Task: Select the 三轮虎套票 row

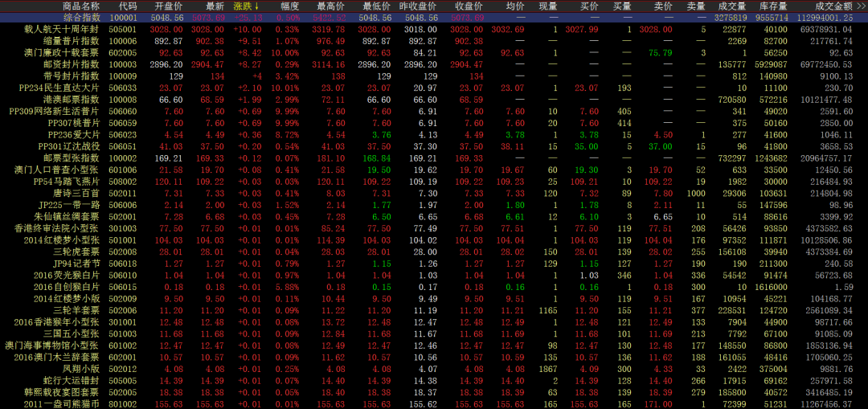Action: pyautogui.click(x=434, y=252)
